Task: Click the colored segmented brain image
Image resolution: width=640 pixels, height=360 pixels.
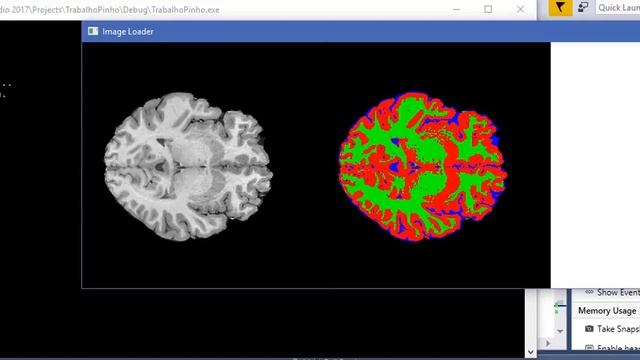Action: [x=423, y=167]
